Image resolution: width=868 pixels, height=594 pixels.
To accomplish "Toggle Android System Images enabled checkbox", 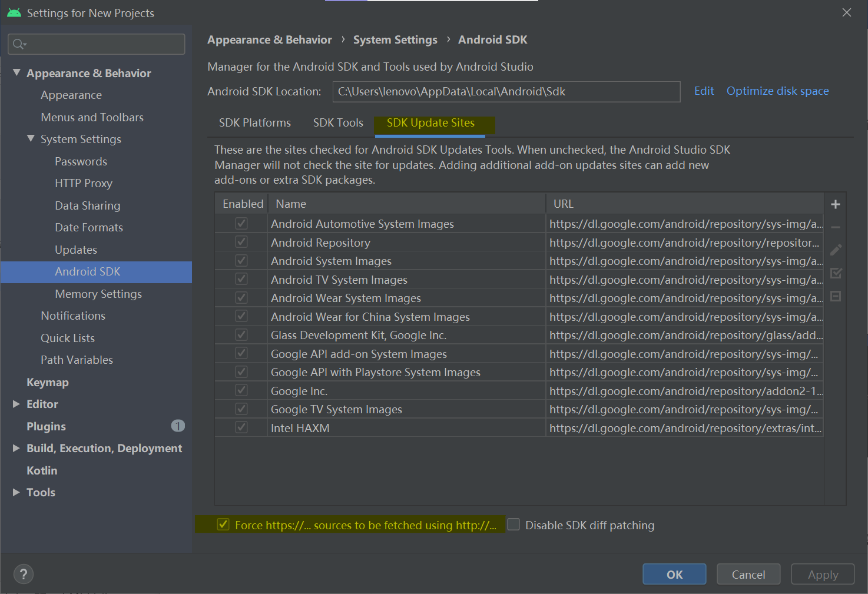I will (241, 261).
